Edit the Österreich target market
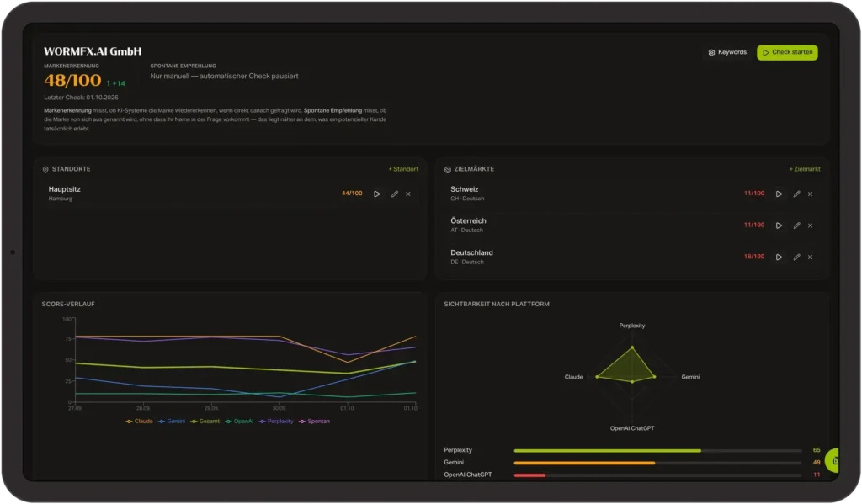This screenshot has height=504, width=862. click(x=796, y=225)
